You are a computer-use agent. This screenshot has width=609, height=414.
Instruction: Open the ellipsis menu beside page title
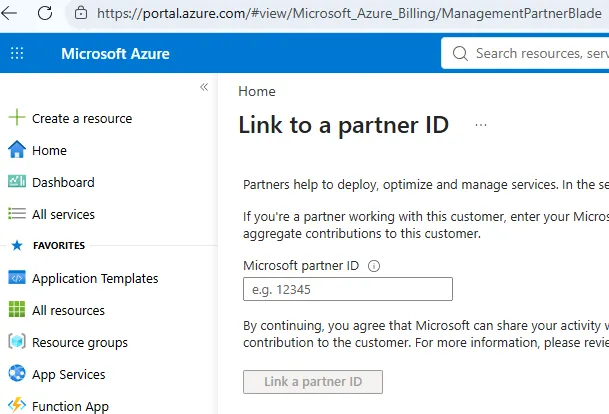click(x=481, y=125)
